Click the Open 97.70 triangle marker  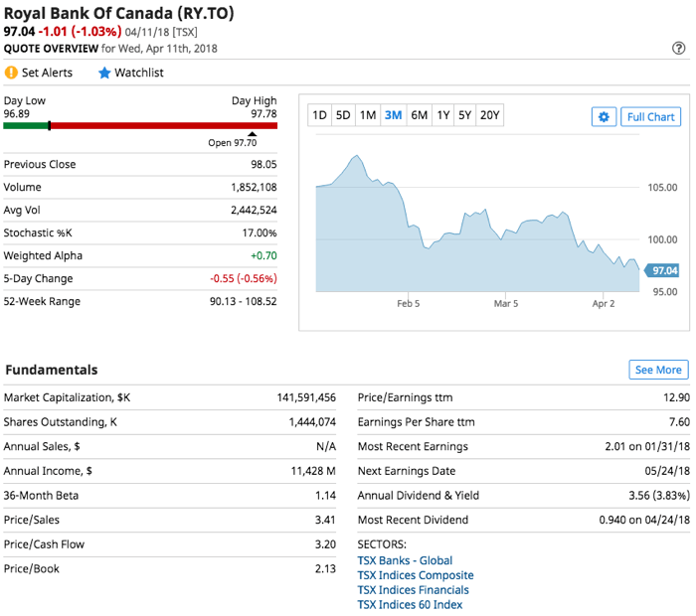pyautogui.click(x=253, y=134)
